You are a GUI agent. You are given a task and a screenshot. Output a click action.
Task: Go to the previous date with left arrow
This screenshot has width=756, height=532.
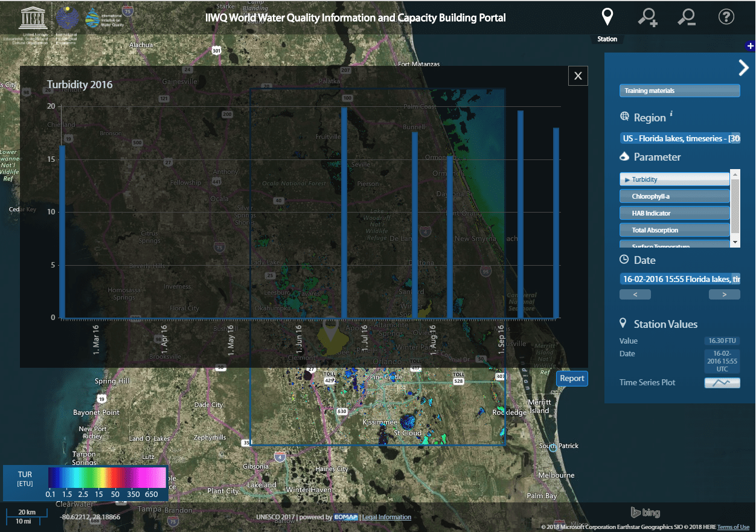635,295
